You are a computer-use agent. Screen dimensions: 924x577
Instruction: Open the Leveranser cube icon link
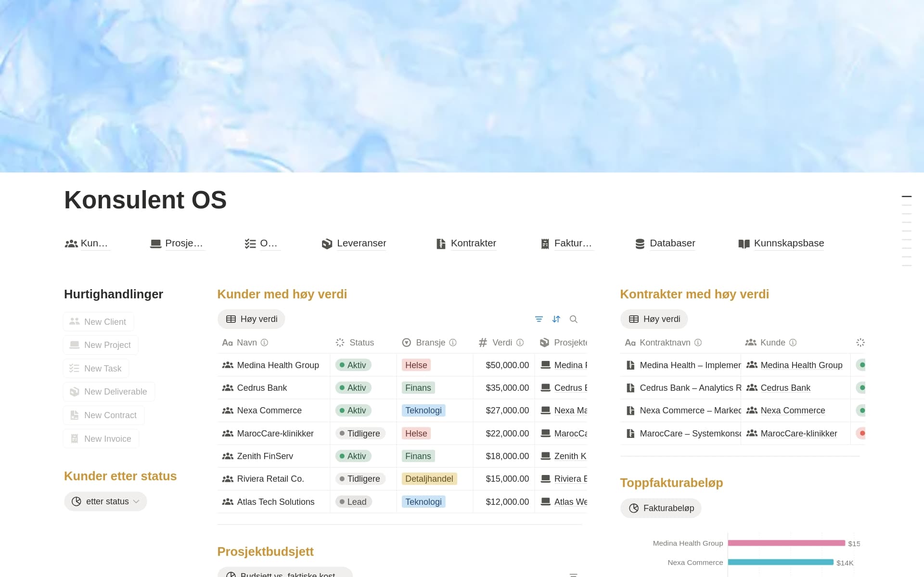click(x=327, y=244)
